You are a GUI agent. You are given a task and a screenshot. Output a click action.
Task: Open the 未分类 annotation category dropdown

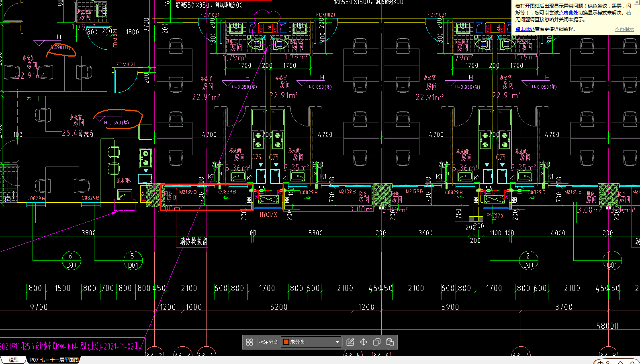point(311,342)
